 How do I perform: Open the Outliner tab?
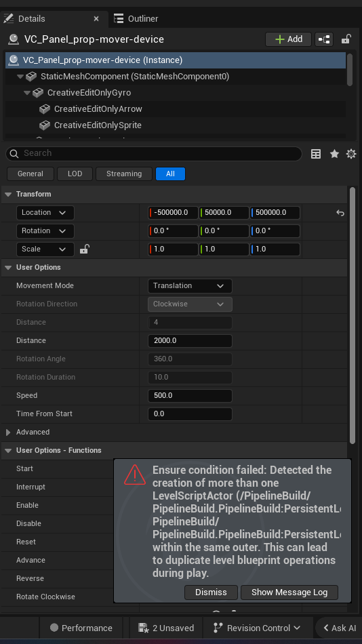click(136, 19)
